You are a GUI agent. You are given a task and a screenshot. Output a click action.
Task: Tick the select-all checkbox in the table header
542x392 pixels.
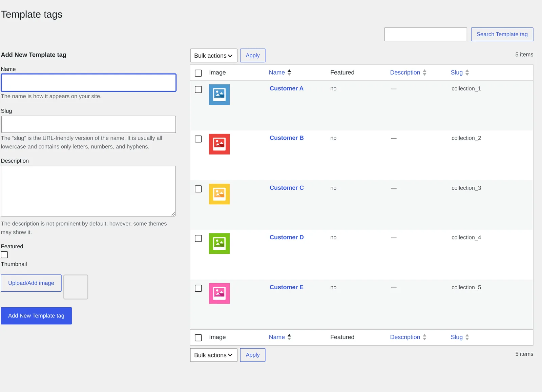[x=199, y=73]
